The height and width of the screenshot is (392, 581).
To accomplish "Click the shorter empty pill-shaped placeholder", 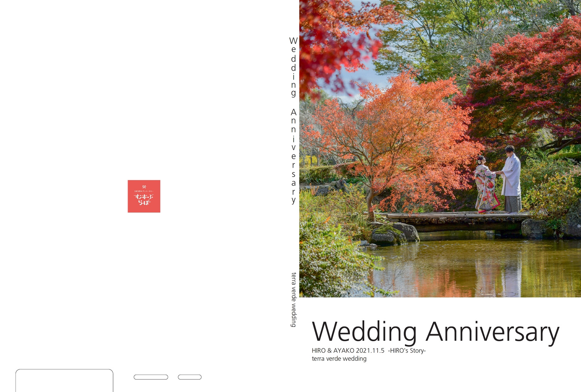I will [190, 377].
